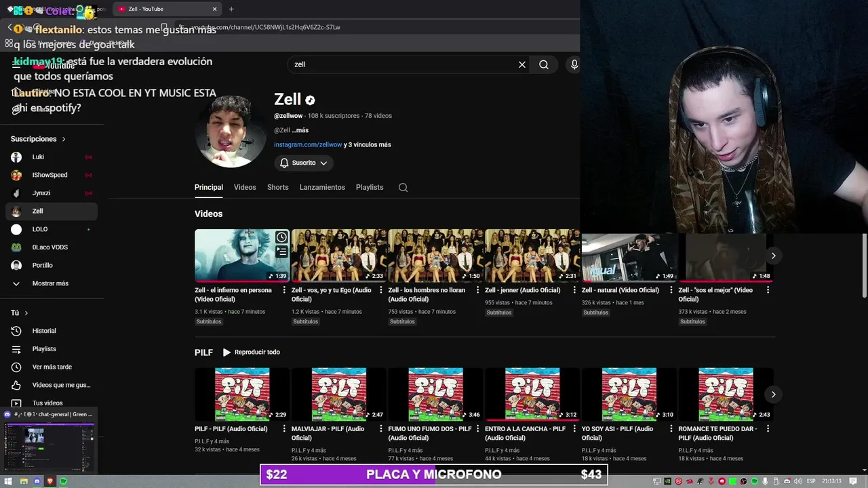Screen dimensions: 868x488
Task: Open Luki subscription channel
Action: (52, 157)
